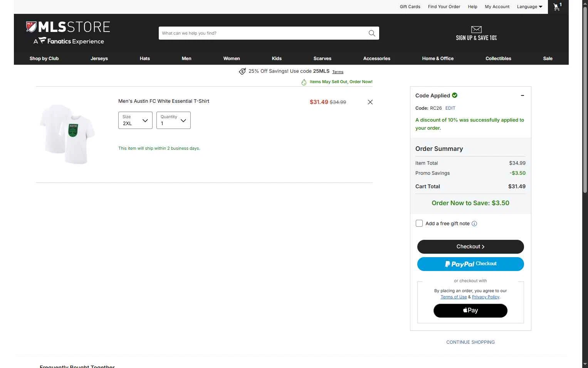
Task: Collapse the Code Applied section
Action: point(522,95)
